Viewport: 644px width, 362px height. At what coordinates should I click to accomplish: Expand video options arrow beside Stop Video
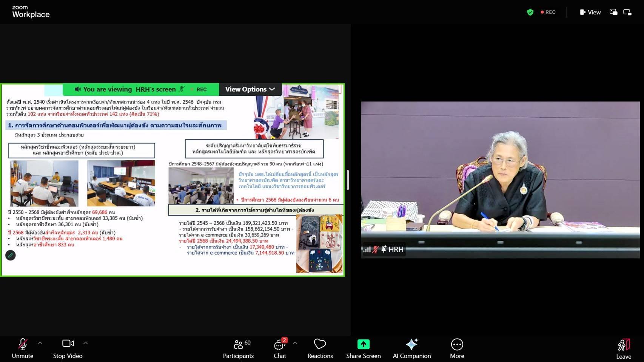[86, 343]
